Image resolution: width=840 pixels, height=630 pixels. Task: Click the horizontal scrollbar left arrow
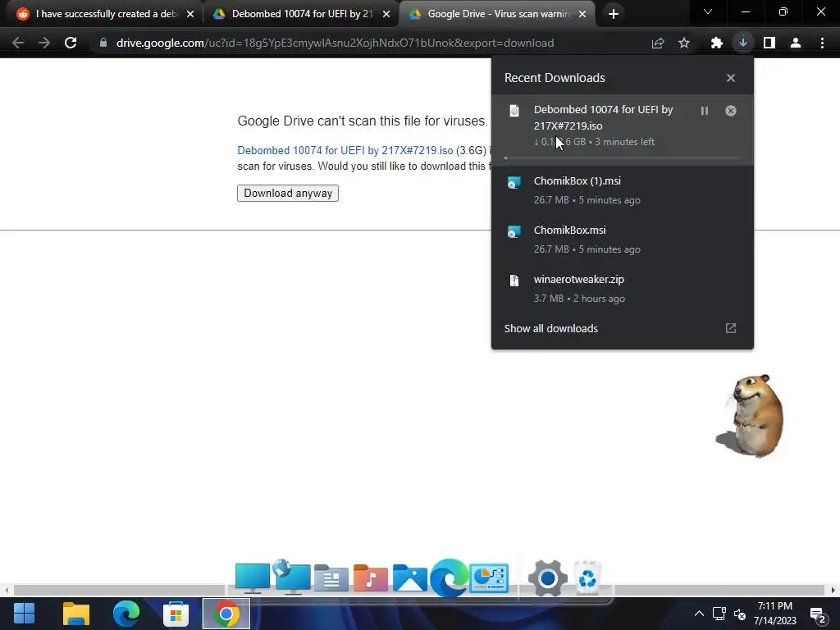[7, 591]
